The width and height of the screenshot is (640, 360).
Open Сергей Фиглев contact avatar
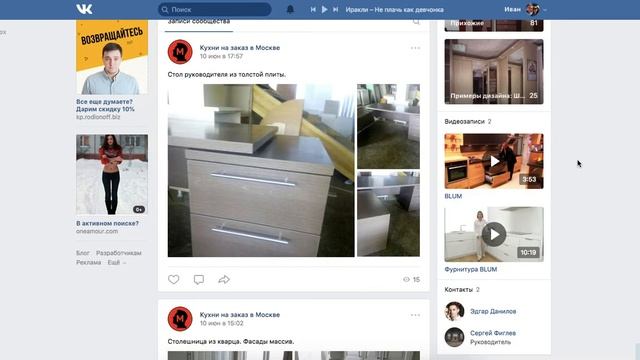[454, 337]
